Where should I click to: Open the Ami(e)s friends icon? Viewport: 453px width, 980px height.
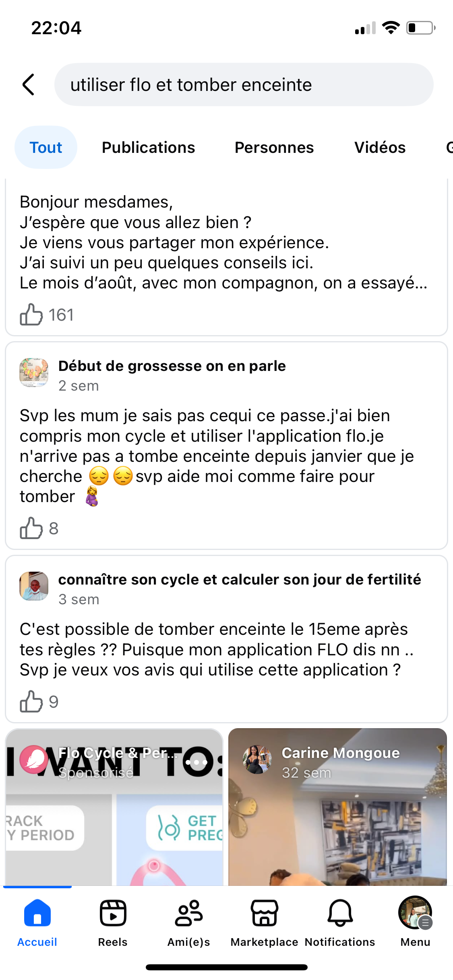pos(188,913)
